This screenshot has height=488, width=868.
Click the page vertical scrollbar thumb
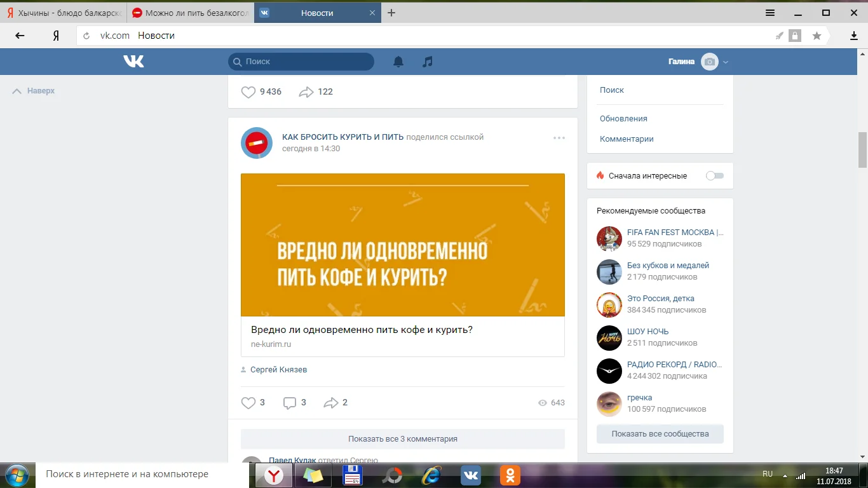pyautogui.click(x=862, y=149)
